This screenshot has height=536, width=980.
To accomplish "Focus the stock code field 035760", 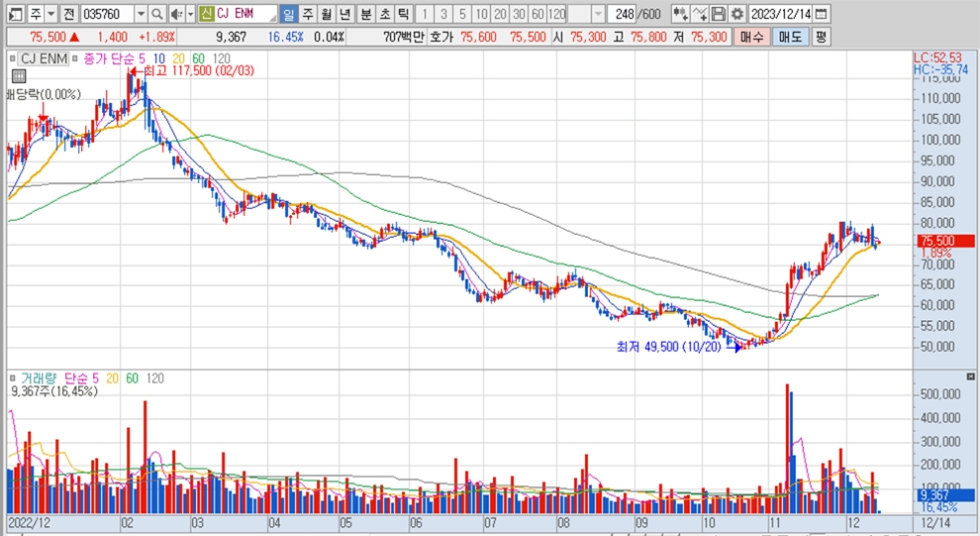I will (x=106, y=14).
